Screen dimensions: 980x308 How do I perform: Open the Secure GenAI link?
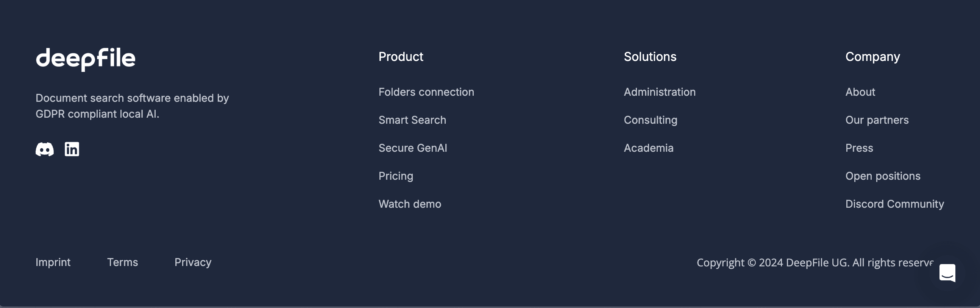point(412,148)
